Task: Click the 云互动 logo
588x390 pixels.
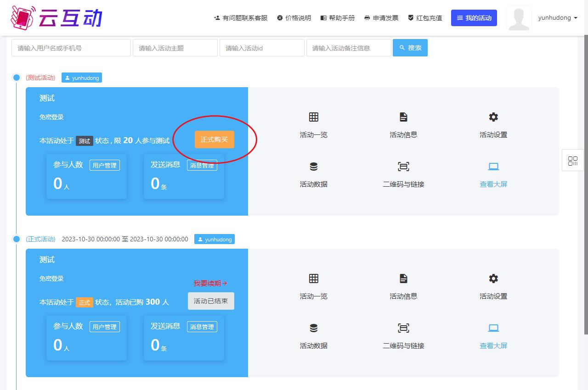Action: pyautogui.click(x=56, y=17)
